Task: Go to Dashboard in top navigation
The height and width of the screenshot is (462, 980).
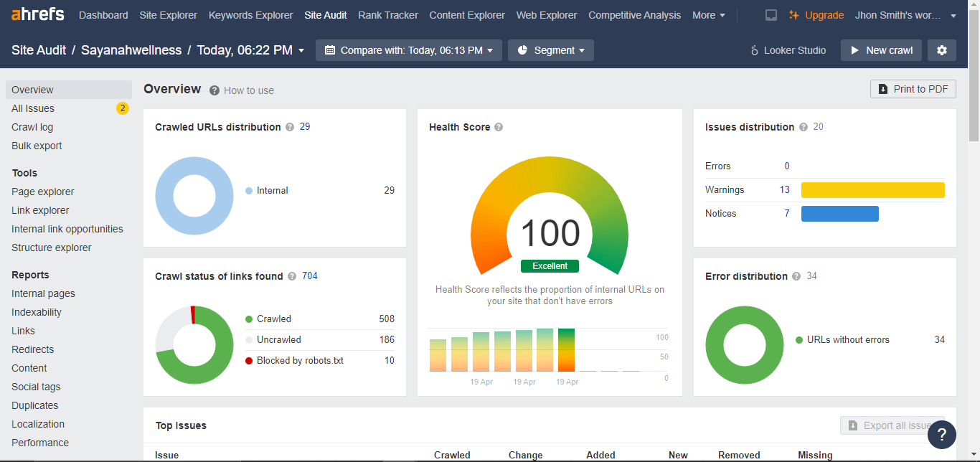Action: [103, 15]
